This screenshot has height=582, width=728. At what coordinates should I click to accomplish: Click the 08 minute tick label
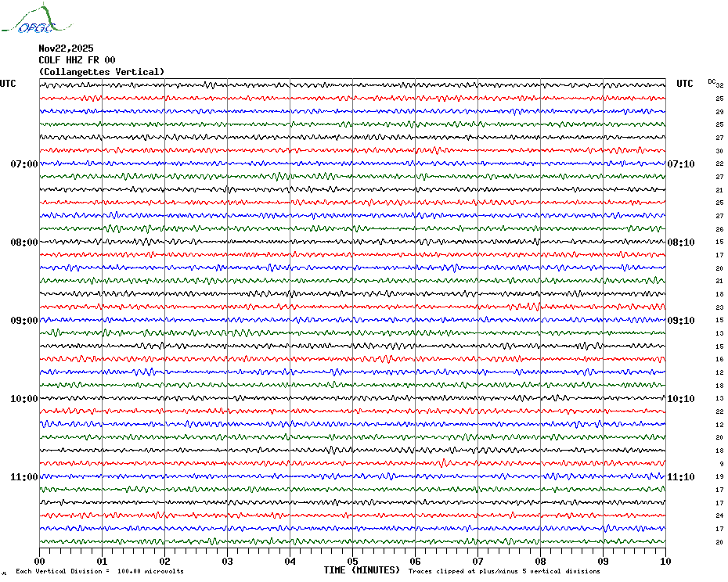(540, 561)
